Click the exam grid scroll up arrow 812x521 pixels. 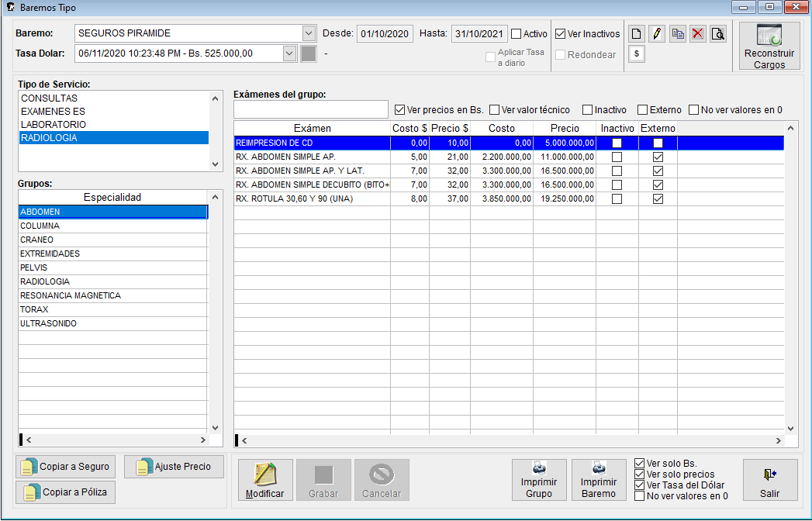tap(791, 128)
